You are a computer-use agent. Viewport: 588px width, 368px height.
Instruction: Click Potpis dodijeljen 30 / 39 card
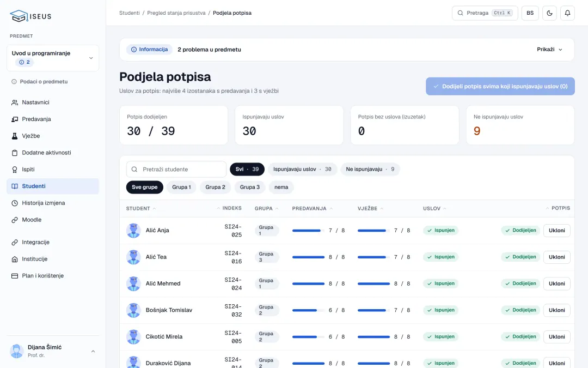click(174, 125)
